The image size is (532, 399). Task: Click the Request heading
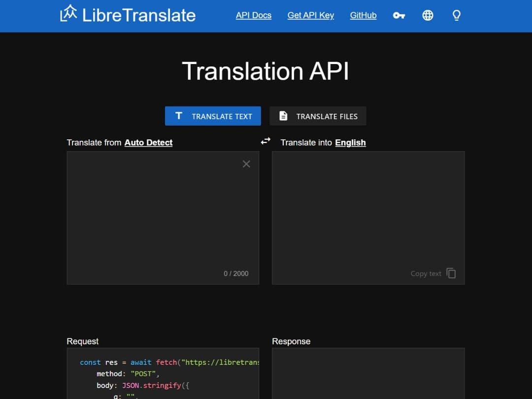pyautogui.click(x=82, y=341)
